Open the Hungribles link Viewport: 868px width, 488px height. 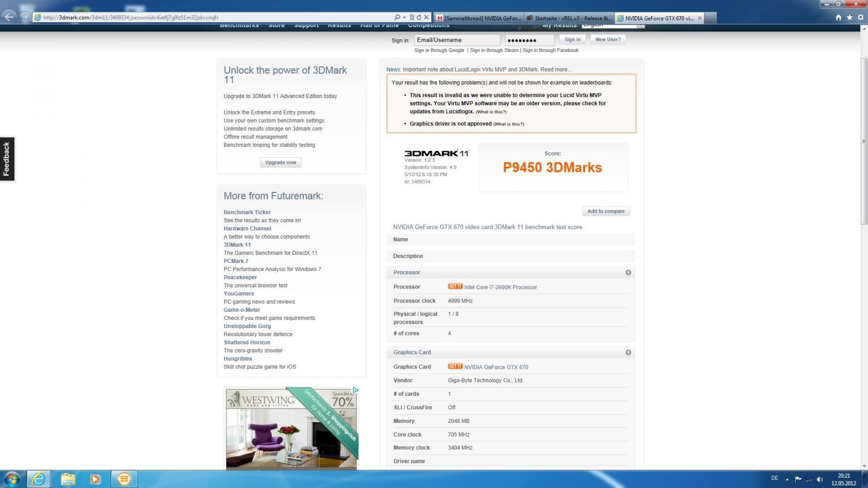(238, 358)
